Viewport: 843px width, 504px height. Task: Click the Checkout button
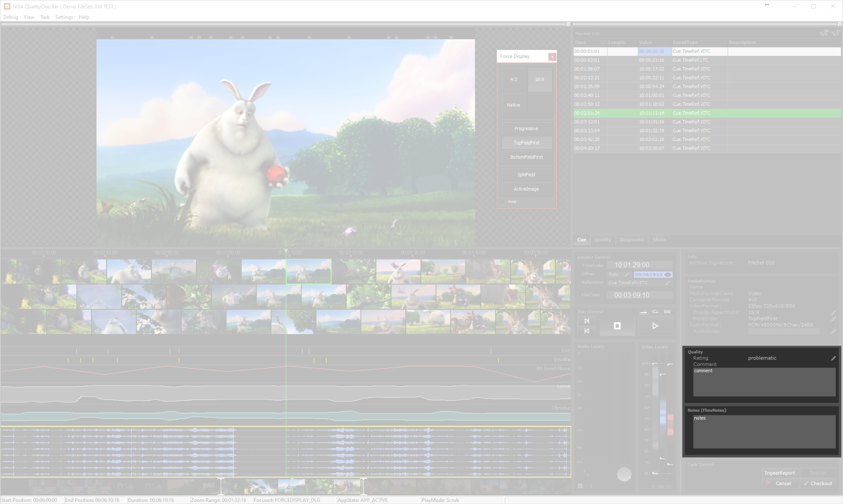point(818,483)
